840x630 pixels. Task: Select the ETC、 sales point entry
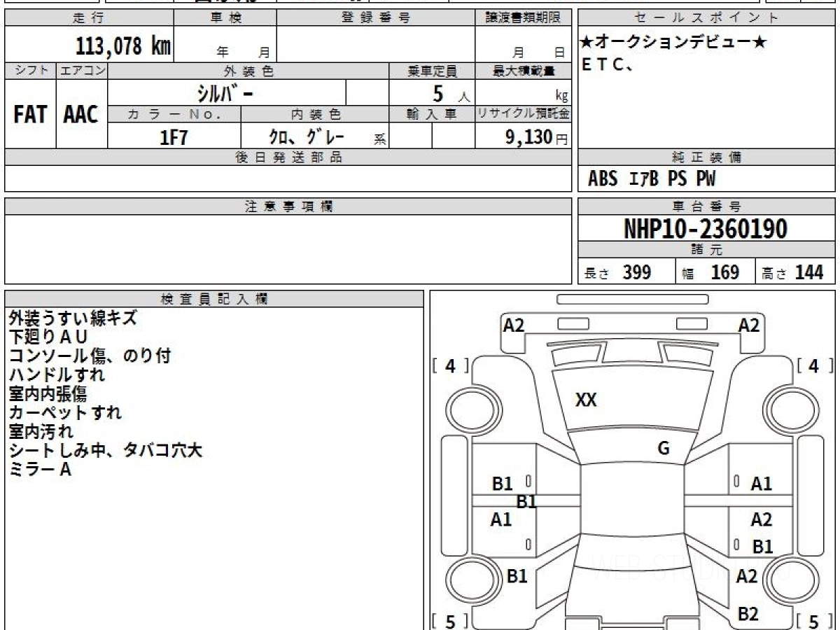tap(608, 64)
